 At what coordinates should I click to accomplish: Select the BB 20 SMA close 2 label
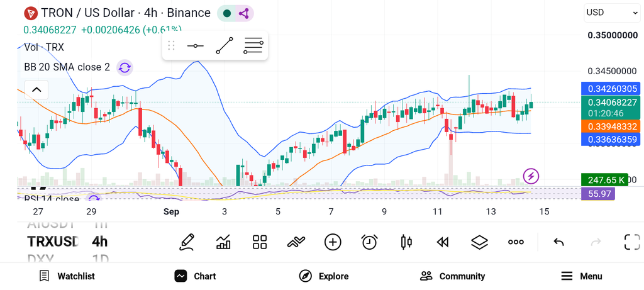coord(67,67)
